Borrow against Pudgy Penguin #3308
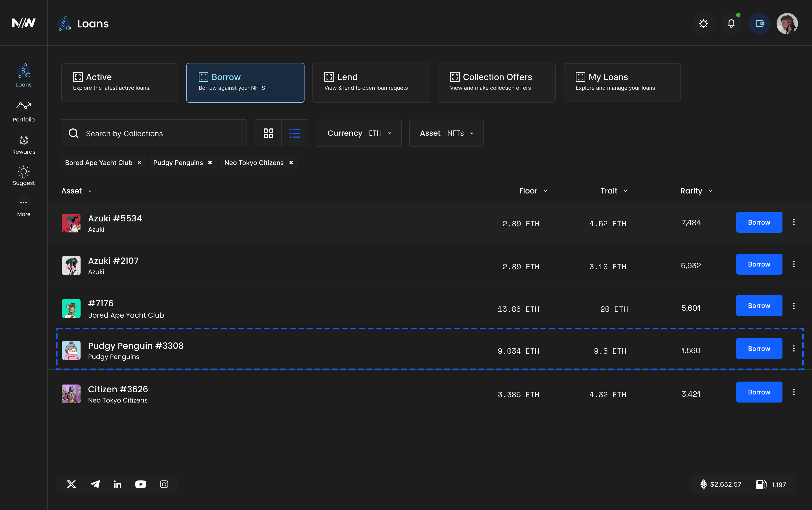The width and height of the screenshot is (812, 510). [x=759, y=349]
